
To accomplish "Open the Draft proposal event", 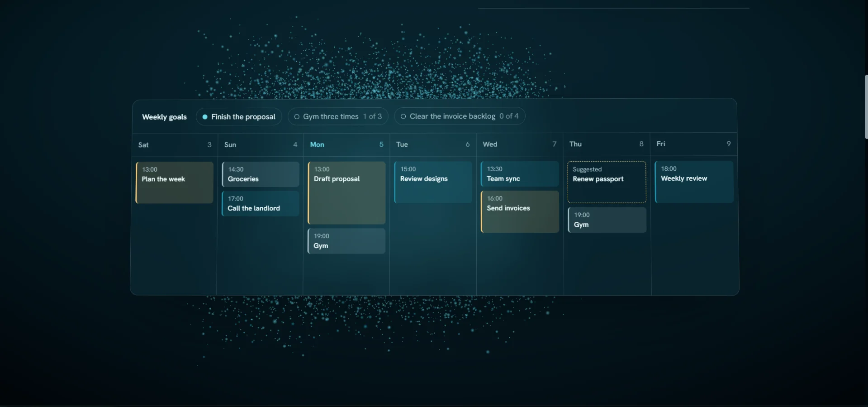I will [346, 193].
